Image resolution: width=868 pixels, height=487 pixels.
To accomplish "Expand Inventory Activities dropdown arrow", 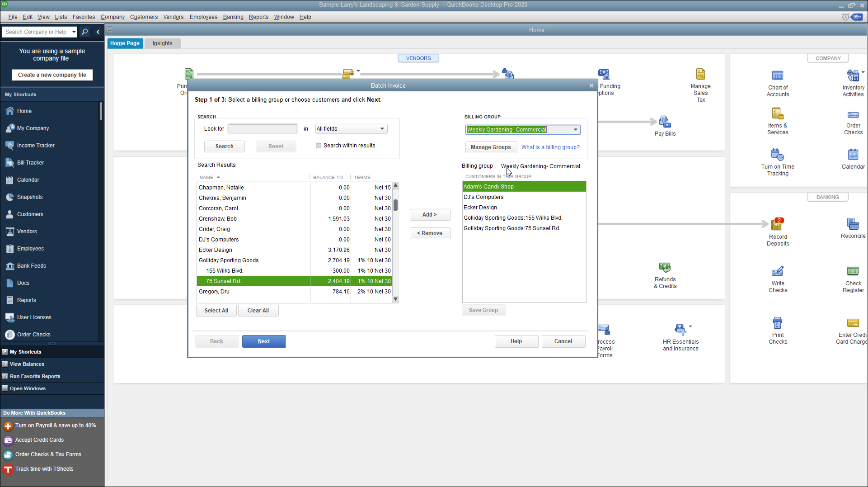I will point(863,72).
